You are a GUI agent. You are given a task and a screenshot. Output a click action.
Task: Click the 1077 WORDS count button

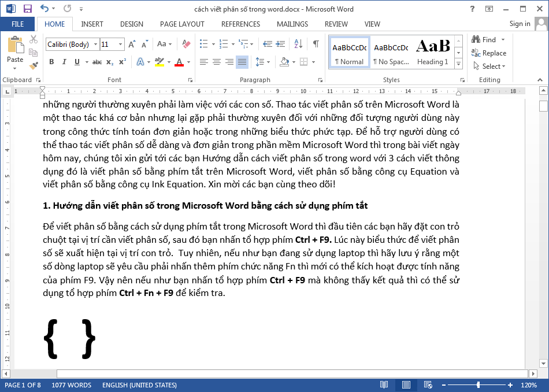click(72, 385)
